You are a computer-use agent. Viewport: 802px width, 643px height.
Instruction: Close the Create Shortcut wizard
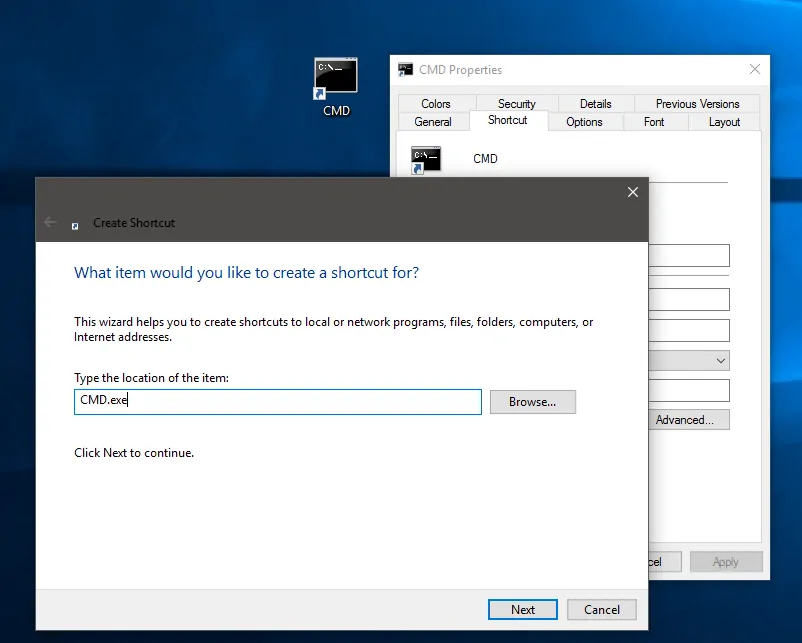click(633, 192)
